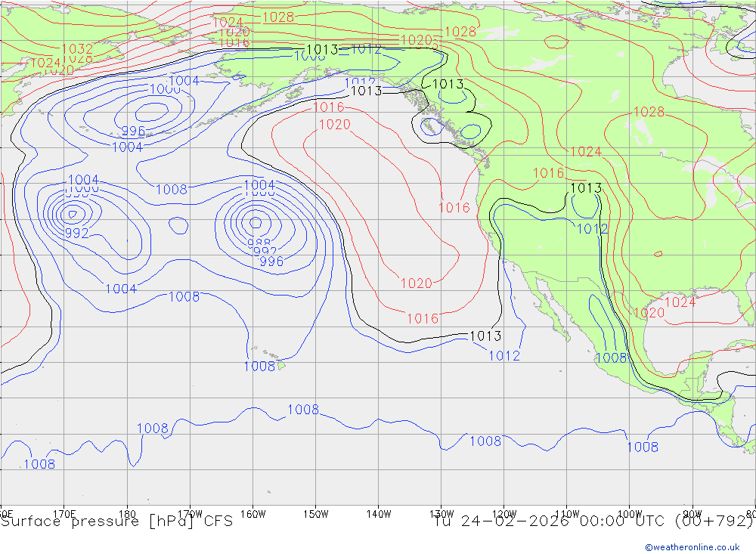756x554 pixels.
Task: Click the blue 988 isobar label
Action: click(259, 243)
